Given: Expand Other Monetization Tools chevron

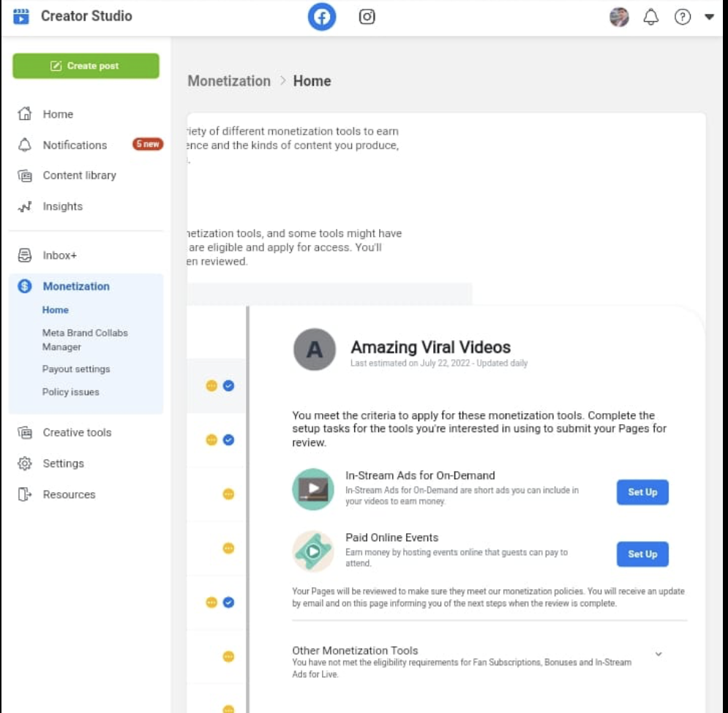Looking at the screenshot, I should pos(658,654).
